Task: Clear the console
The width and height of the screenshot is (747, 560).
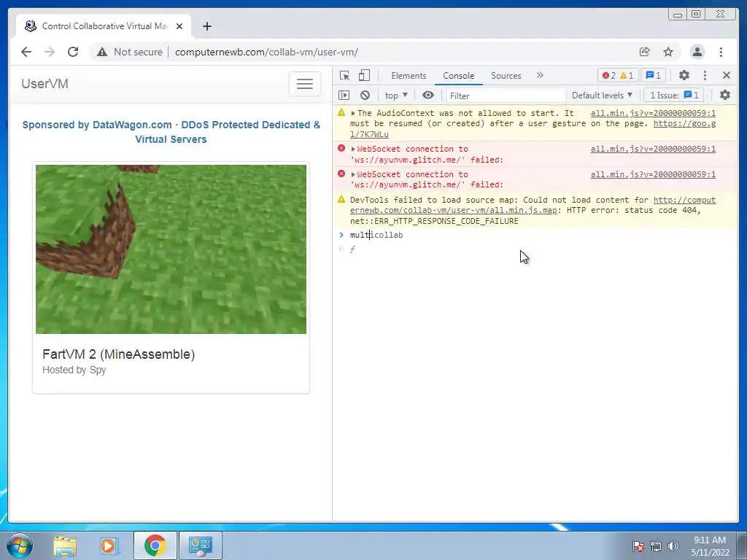Action: coord(365,96)
